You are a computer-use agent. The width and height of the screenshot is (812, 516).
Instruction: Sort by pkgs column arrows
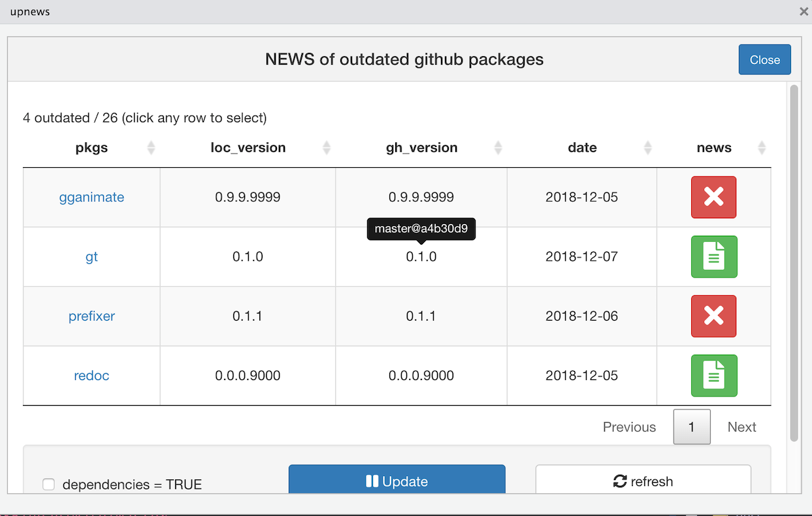coord(151,148)
